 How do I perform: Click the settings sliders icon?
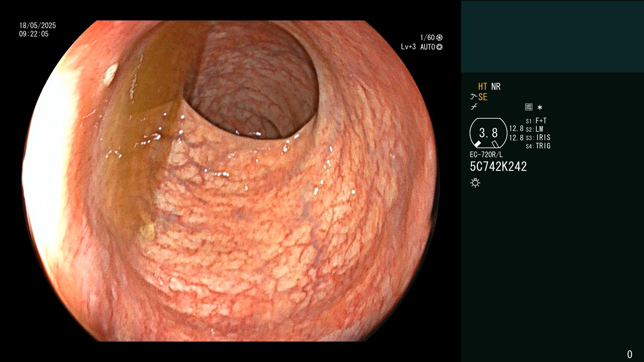[529, 107]
